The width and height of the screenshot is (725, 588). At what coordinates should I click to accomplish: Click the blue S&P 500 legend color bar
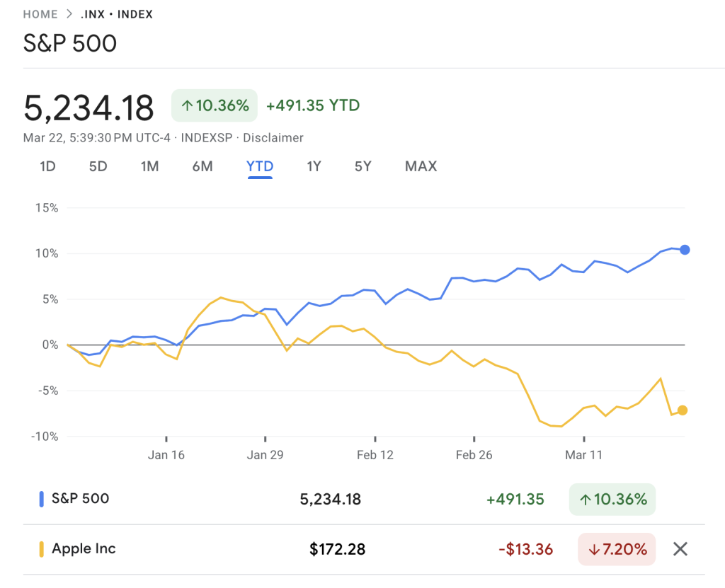[x=41, y=499]
